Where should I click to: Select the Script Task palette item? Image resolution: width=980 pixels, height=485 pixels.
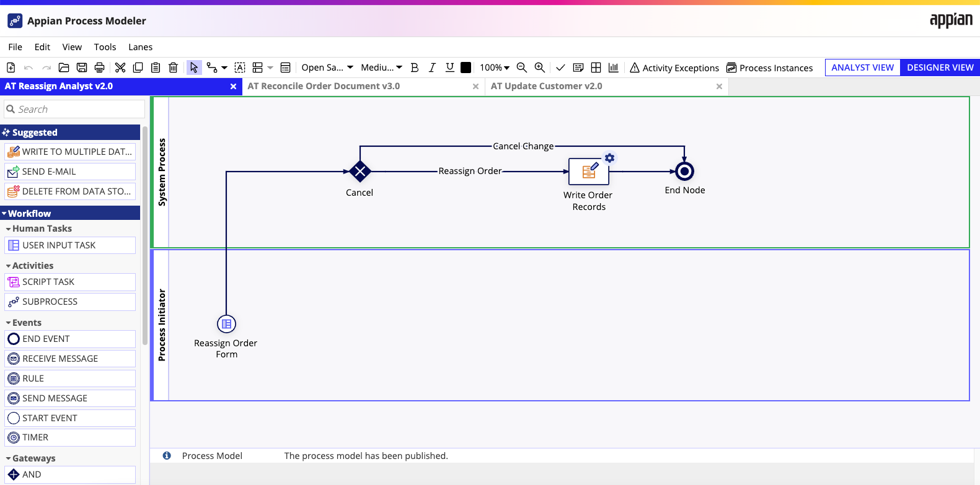tap(70, 282)
